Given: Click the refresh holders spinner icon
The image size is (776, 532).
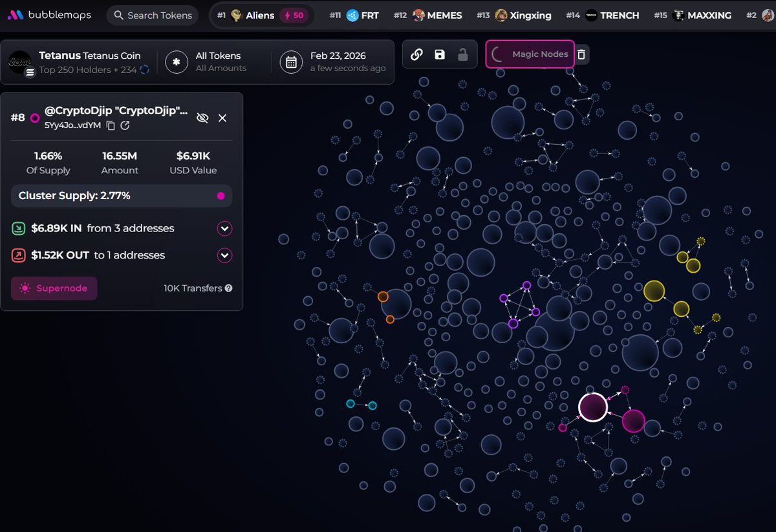Looking at the screenshot, I should point(144,69).
